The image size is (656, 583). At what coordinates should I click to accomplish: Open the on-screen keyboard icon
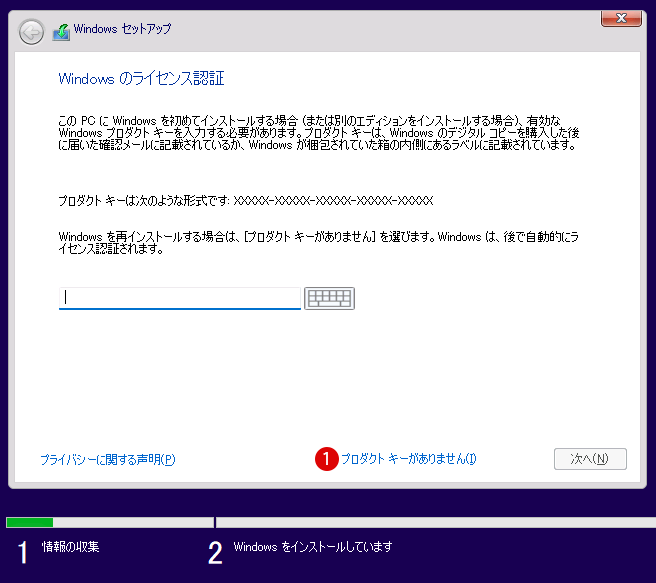coord(329,298)
